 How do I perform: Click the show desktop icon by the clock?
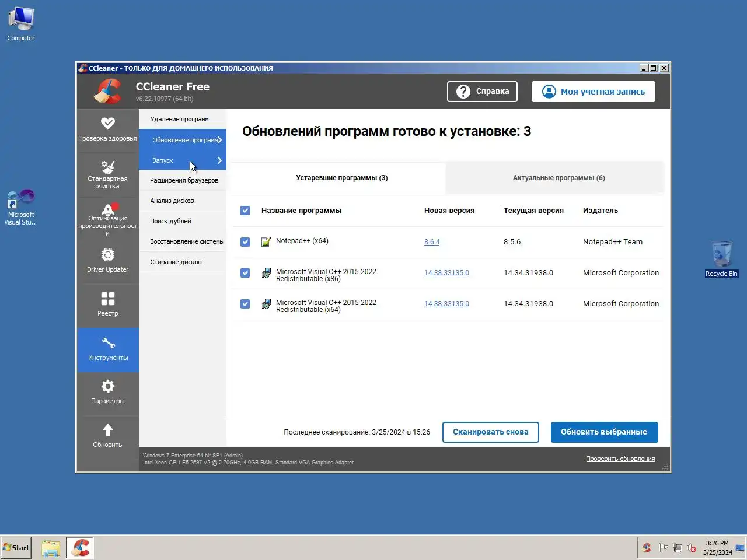click(740, 548)
